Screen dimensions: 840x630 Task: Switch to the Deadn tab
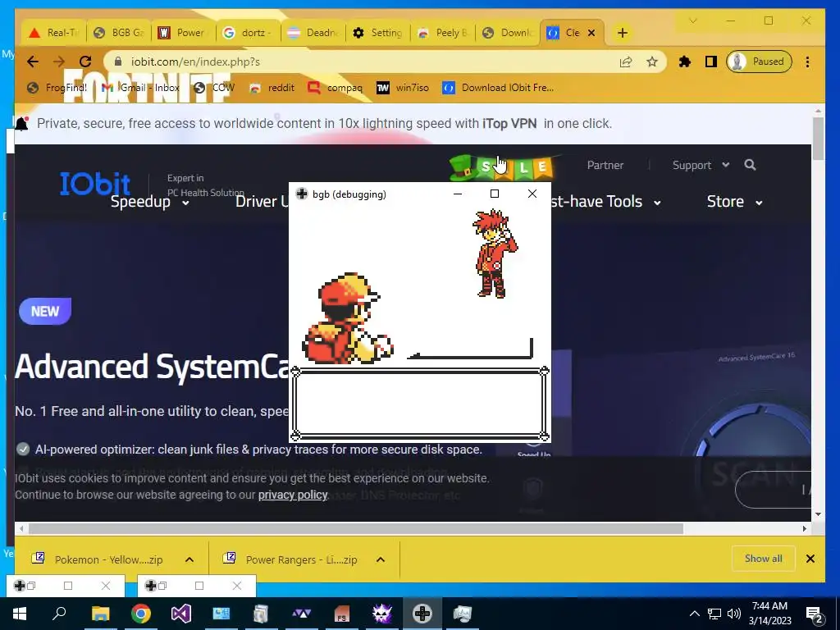click(x=313, y=33)
